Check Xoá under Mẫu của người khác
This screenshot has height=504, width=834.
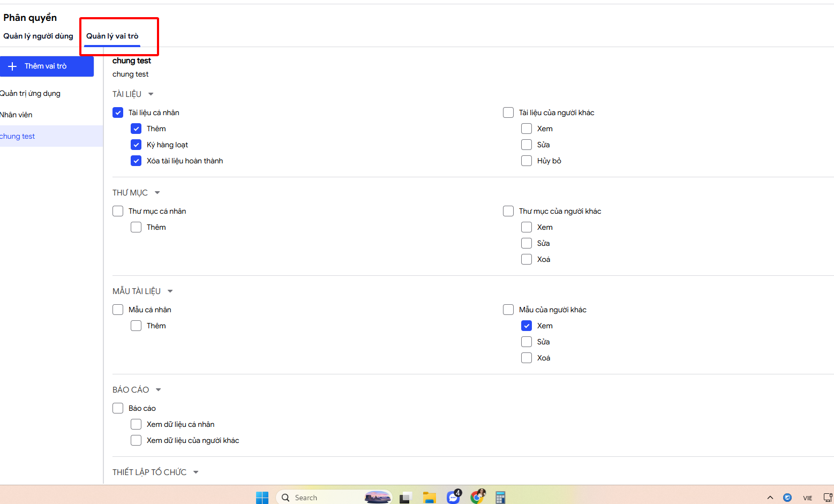tap(527, 358)
